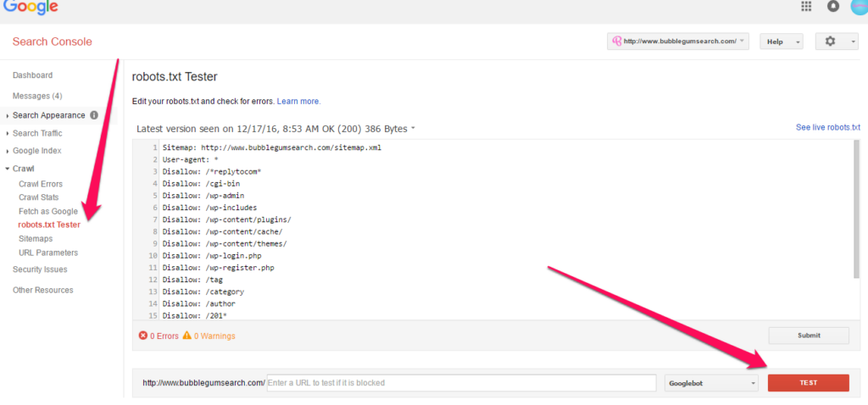Click the URL to test input field
This screenshot has width=868, height=405.
click(x=462, y=383)
